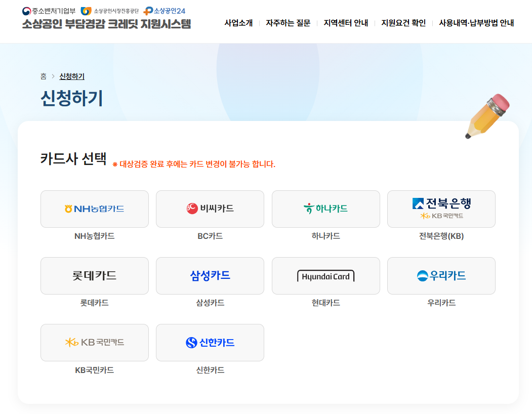Go to 지원요건 확인 menu
Image resolution: width=532 pixels, height=414 pixels.
click(x=403, y=23)
